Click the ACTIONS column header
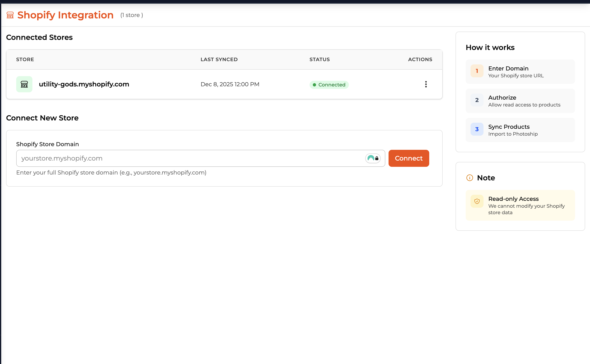This screenshot has width=590, height=364. pos(420,59)
